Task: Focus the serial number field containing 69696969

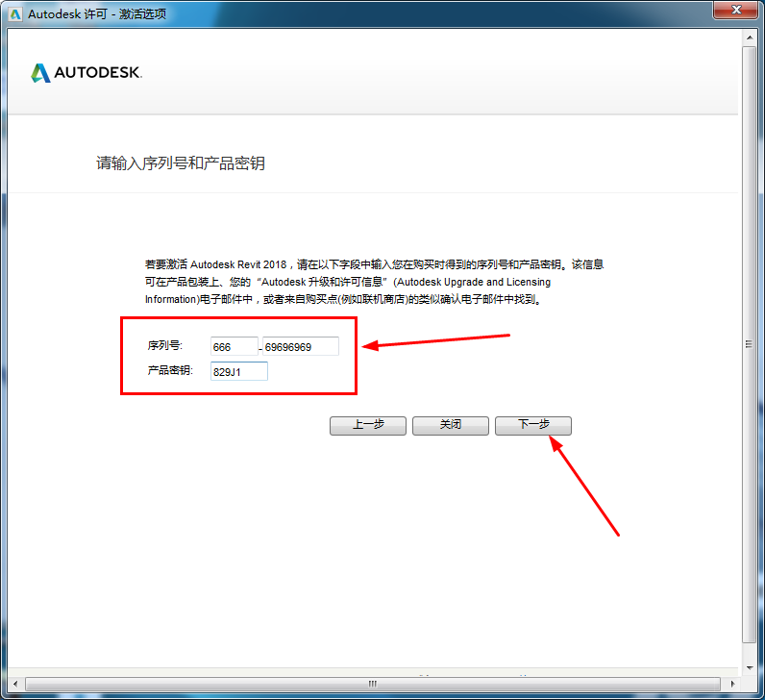Action: 301,346
